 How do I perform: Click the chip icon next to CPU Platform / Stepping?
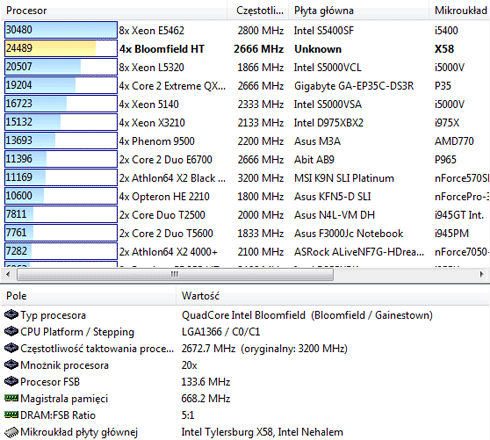pyautogui.click(x=11, y=331)
